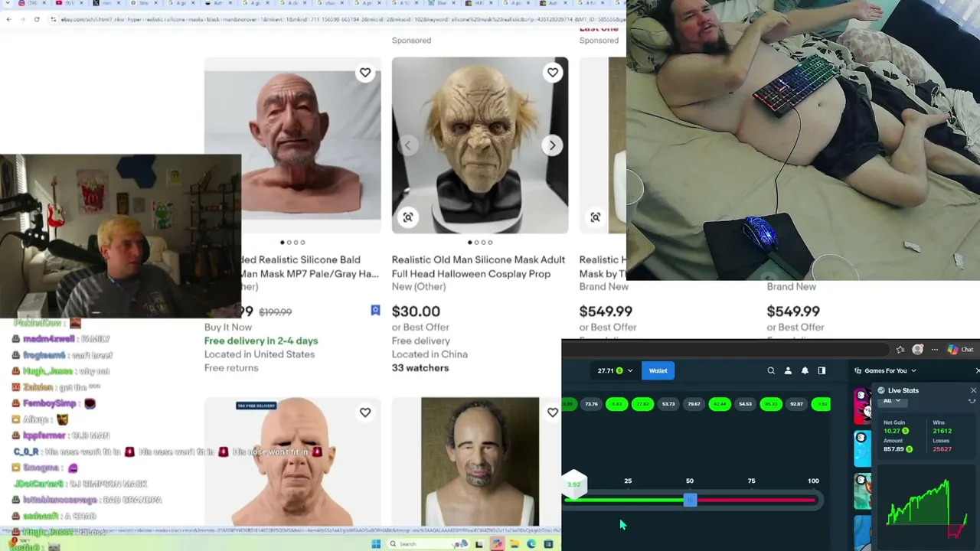Screen dimensions: 980x551
Task: Open image search icon on third listing
Action: click(596, 217)
